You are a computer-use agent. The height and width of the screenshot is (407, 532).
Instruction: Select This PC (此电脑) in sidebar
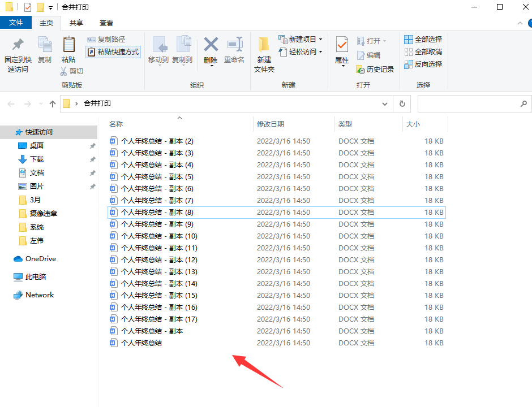pyautogui.click(x=35, y=276)
